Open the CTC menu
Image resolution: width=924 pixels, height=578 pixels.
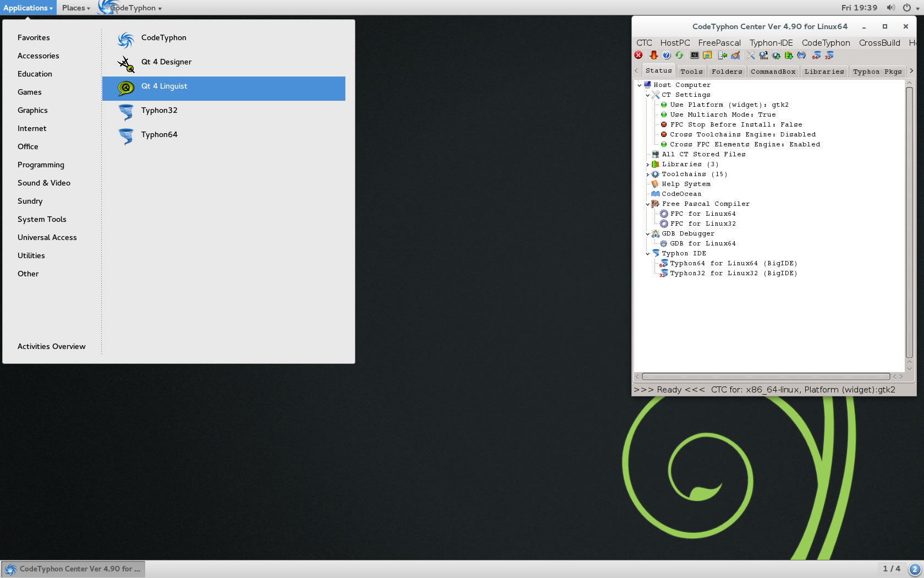[644, 43]
